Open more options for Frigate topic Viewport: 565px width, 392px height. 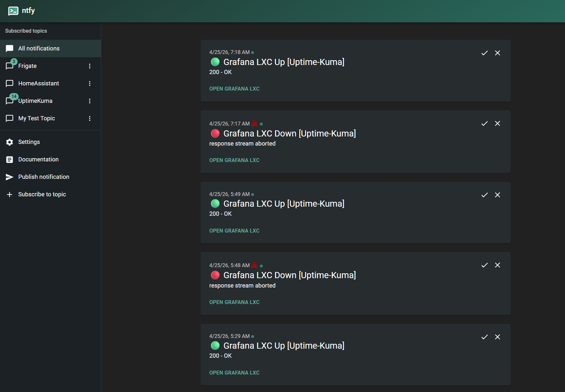point(90,66)
